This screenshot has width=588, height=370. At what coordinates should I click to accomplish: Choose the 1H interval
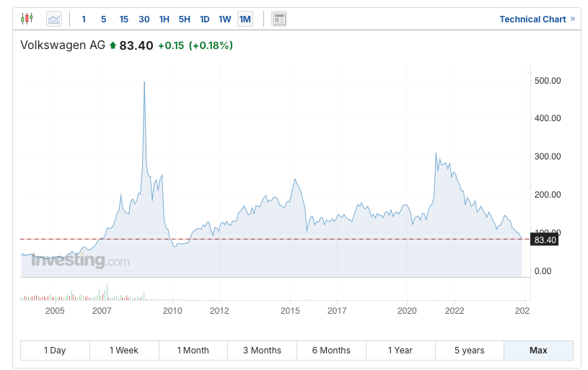164,19
